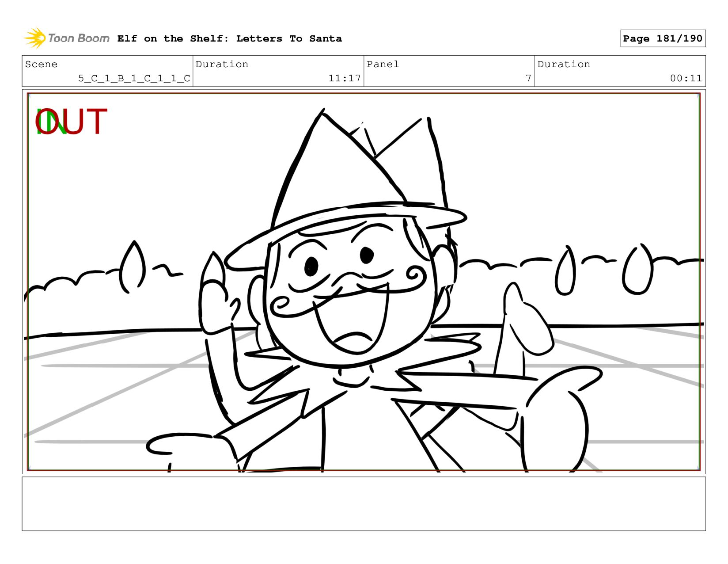728x564 pixels.
Task: Click the storyboard panel elf drawing
Action: (x=364, y=282)
